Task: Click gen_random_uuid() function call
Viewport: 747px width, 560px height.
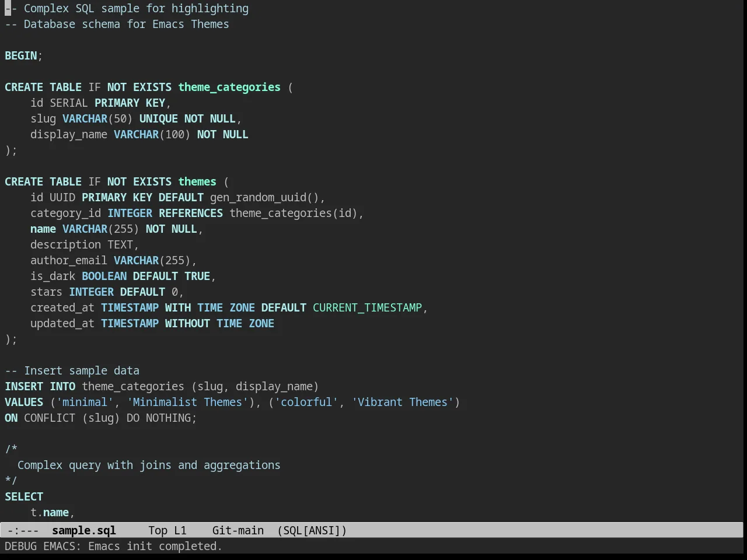Action: (264, 197)
